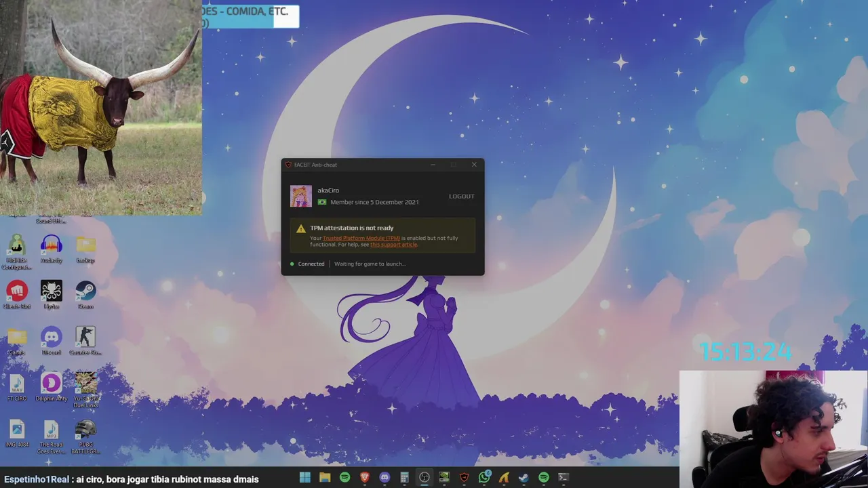This screenshot has width=868, height=488.
Task: Open Calculator from the taskbar
Action: tap(404, 478)
